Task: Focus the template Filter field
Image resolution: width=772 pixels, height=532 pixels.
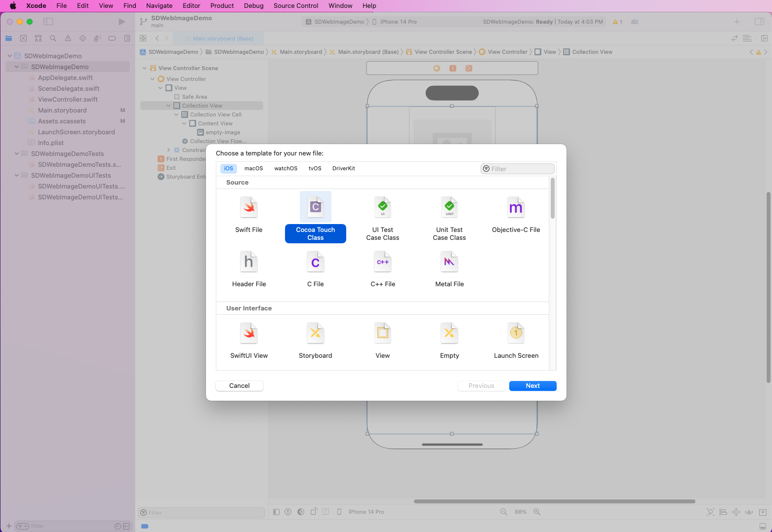Action: point(518,169)
